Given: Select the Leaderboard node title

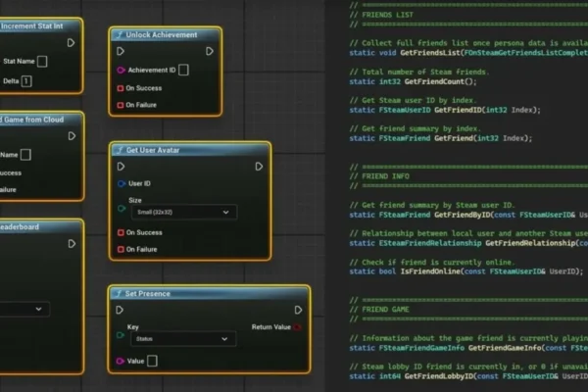Looking at the screenshot, I should [x=20, y=227].
